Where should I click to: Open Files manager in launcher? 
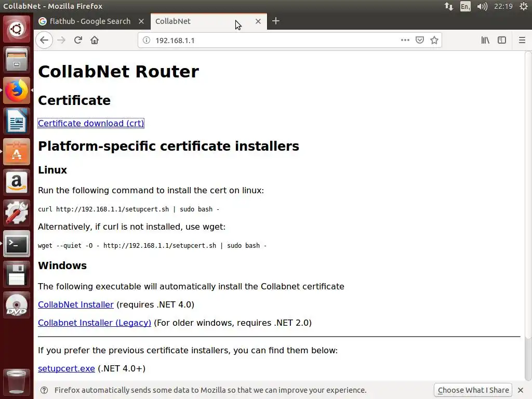pos(17,60)
